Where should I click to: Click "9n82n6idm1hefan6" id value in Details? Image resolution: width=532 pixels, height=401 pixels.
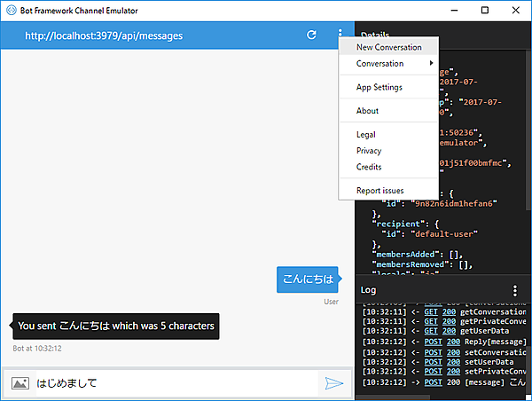tap(454, 203)
